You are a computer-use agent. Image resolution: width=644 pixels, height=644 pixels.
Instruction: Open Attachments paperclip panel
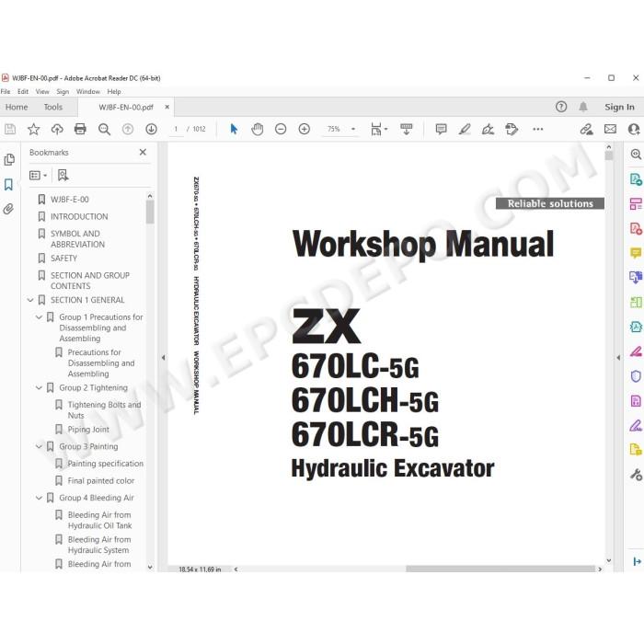coord(8,209)
